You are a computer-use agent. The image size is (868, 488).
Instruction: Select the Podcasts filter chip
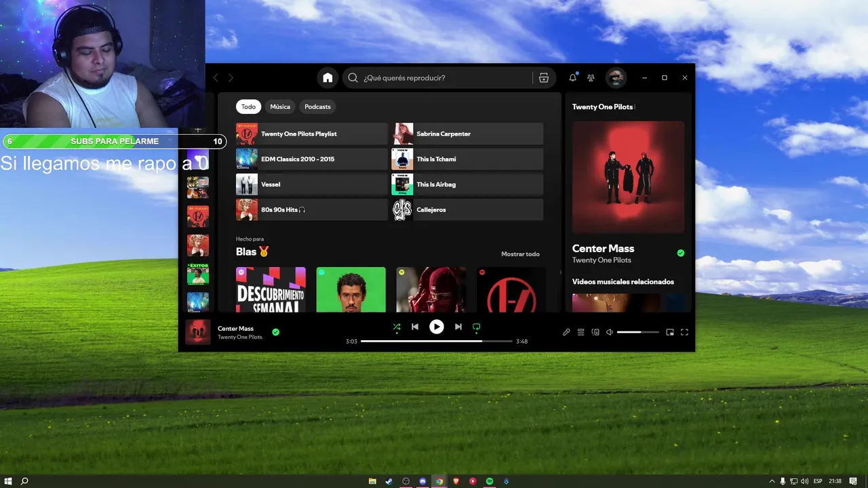pos(317,106)
